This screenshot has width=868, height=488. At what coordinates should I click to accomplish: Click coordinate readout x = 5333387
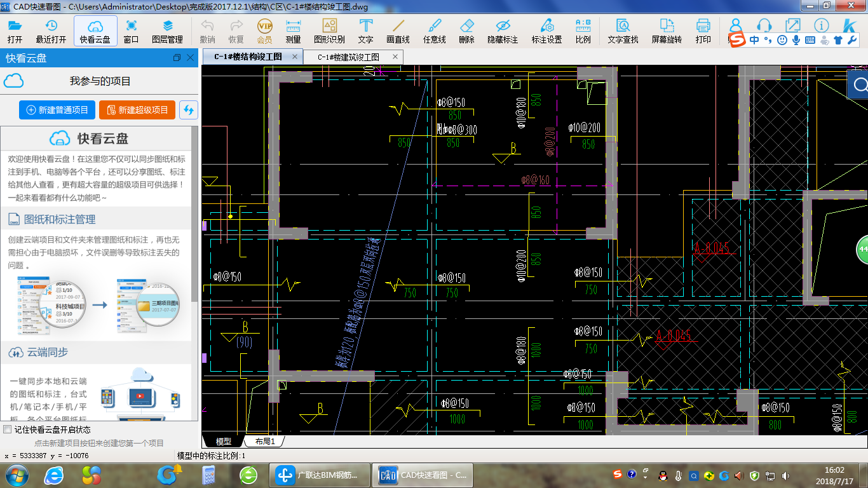tap(46, 456)
